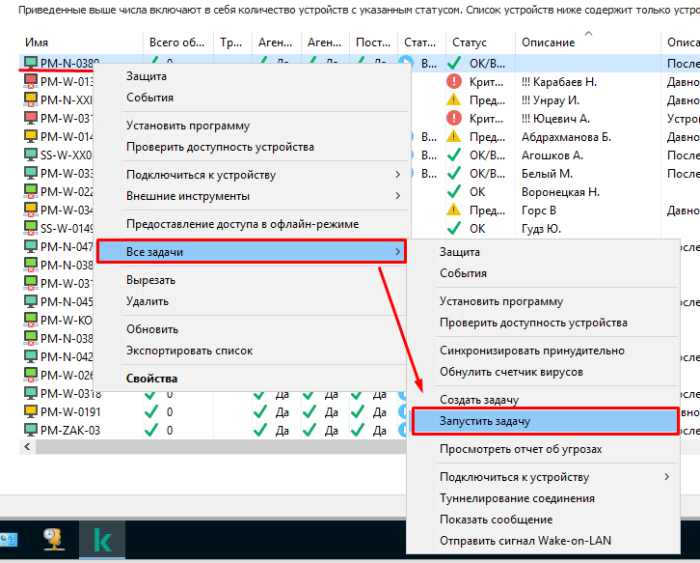Click the device icon of PM-ZAK-03
Screen dimensions: 700x563
pos(30,430)
